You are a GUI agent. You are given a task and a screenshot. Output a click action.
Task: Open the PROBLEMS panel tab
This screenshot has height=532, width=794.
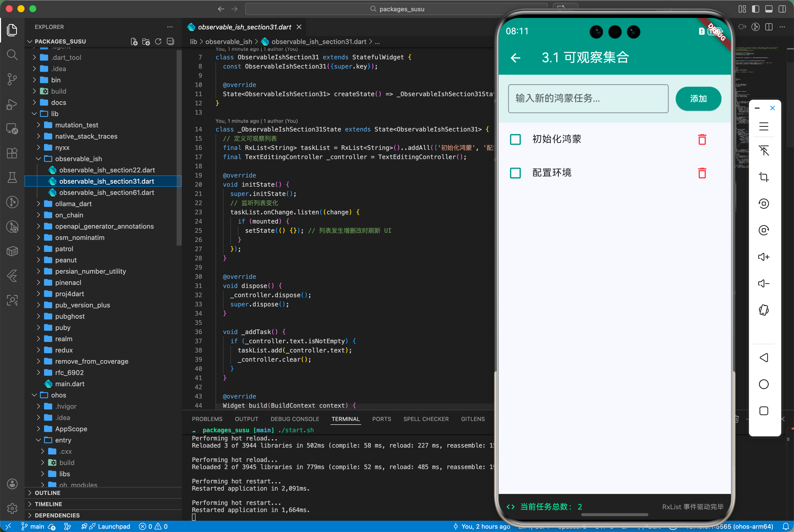pyautogui.click(x=207, y=419)
